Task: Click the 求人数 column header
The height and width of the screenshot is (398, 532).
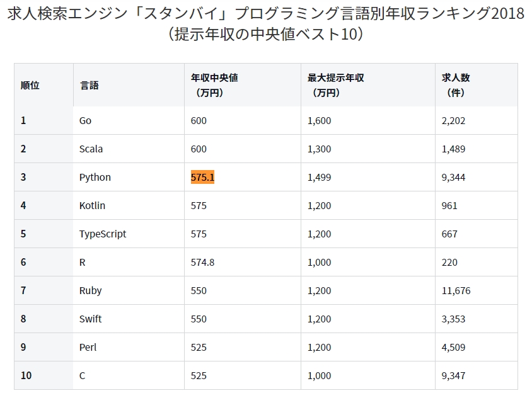Action: (x=456, y=78)
